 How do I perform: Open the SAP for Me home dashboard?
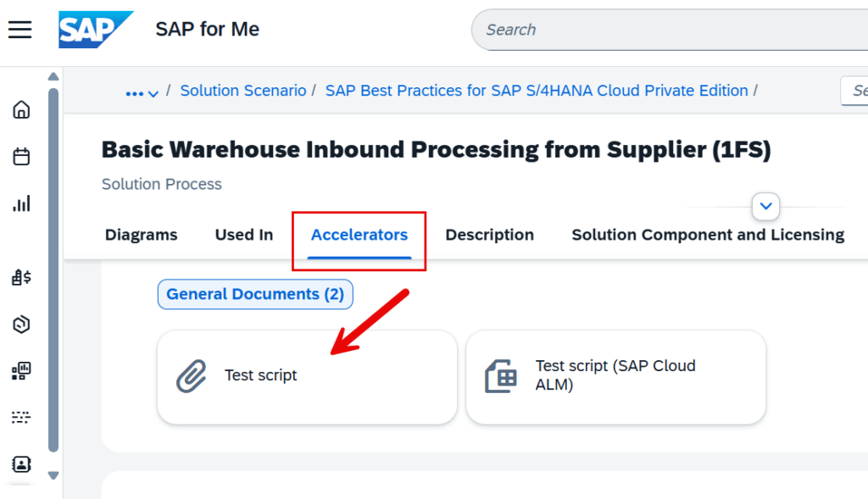click(21, 109)
